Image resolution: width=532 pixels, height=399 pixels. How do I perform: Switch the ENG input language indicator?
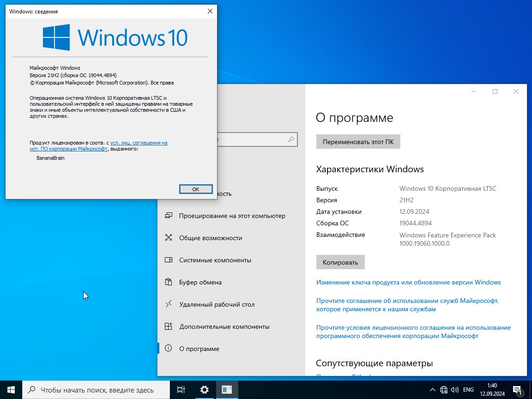pos(468,390)
